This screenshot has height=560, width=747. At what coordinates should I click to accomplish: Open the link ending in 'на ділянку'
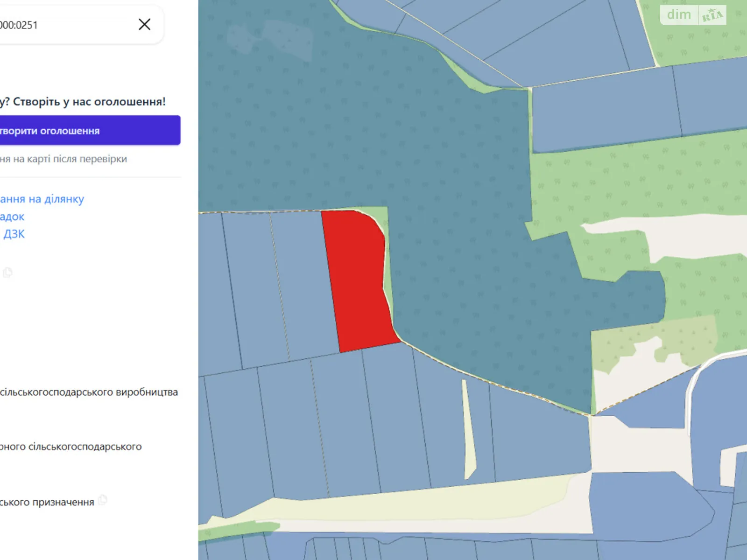coord(42,199)
